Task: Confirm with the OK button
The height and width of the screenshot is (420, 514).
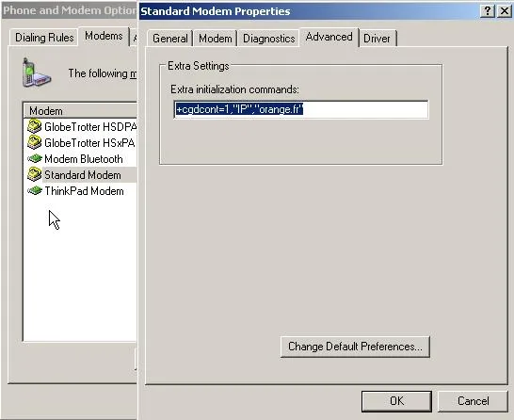Action: tap(396, 401)
